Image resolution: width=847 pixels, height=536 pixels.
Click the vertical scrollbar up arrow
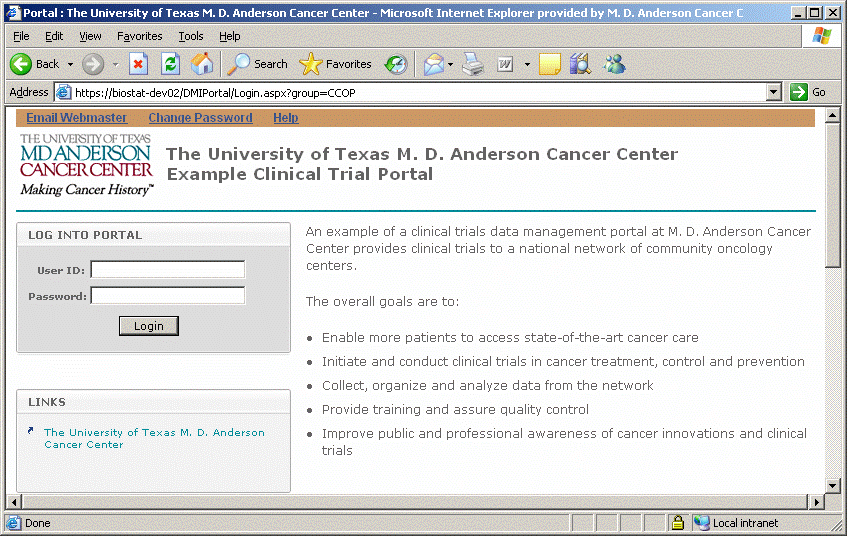832,115
